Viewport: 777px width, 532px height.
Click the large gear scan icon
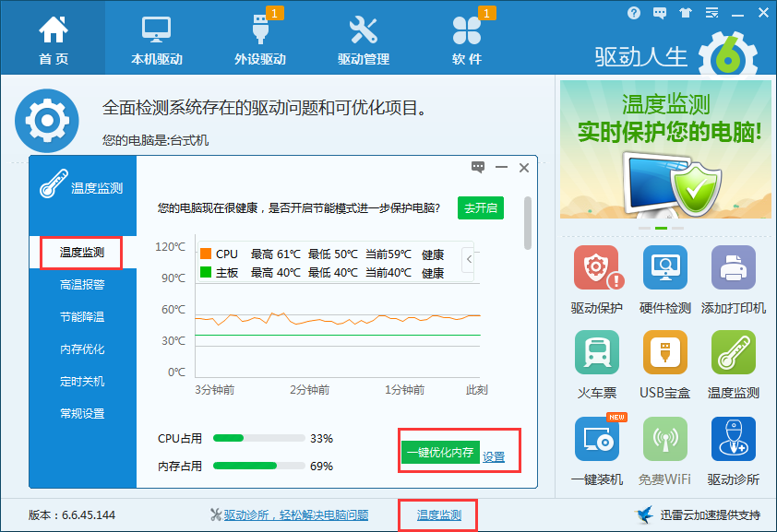pos(47,120)
